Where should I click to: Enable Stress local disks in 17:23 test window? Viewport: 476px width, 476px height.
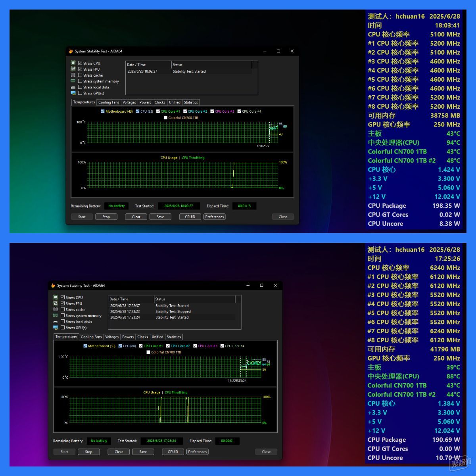[63, 322]
